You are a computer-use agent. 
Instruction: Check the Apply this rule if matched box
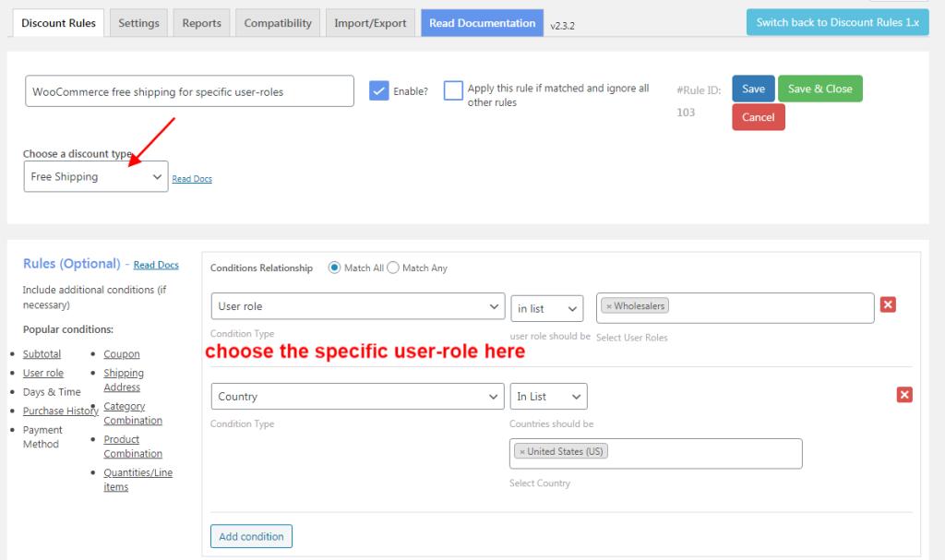point(453,90)
